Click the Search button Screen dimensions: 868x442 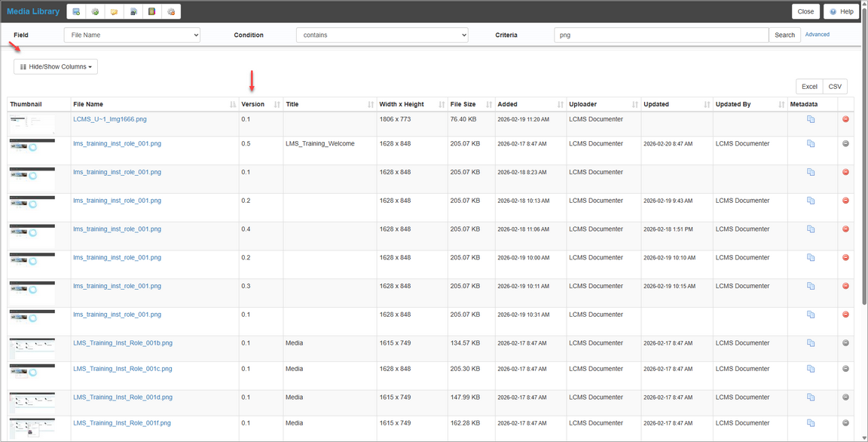[x=784, y=35]
